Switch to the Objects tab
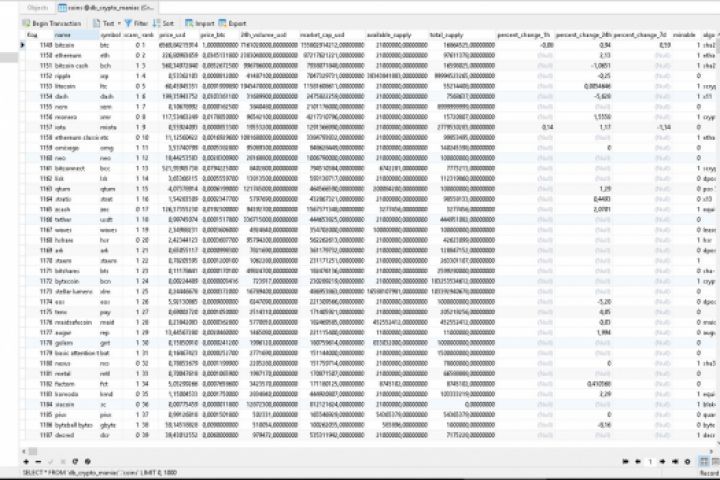The image size is (720, 480). point(38,8)
